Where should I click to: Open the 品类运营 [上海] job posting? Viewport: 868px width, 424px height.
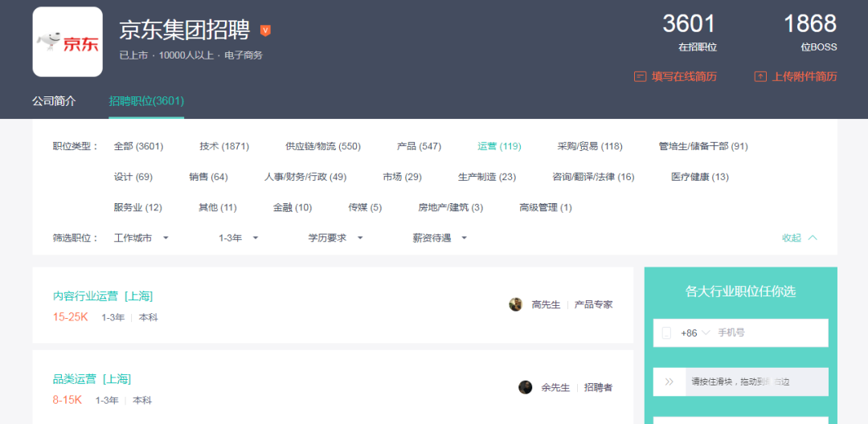pos(92,379)
